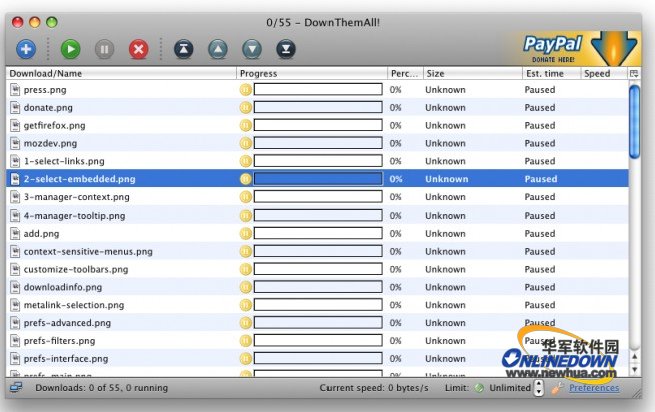The image size is (655, 412).
Task: Select prefs-interface.png download
Action: click(317, 359)
